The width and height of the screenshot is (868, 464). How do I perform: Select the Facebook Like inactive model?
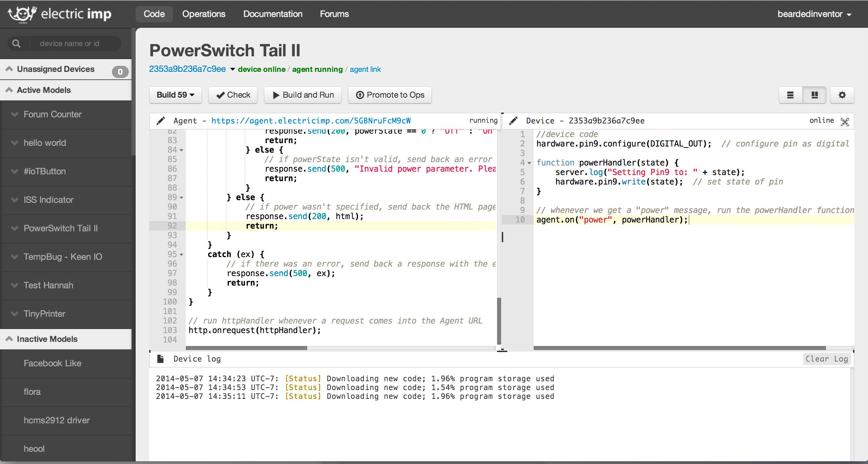click(66, 363)
